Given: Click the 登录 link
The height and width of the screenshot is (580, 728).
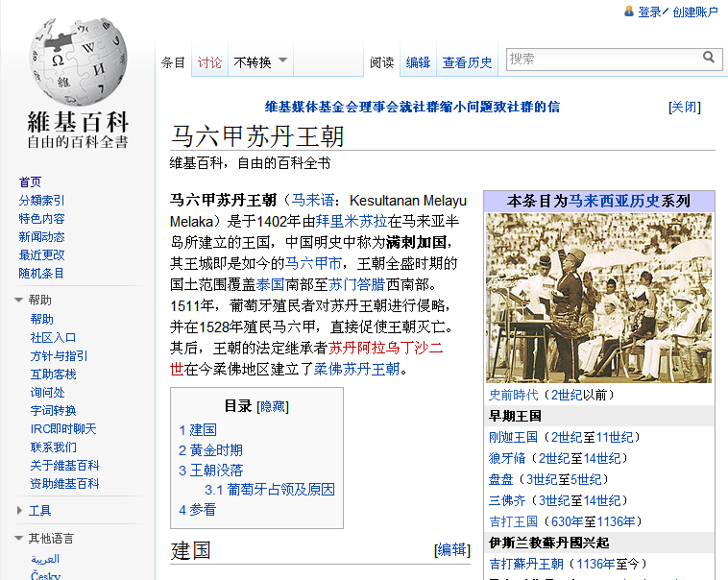Looking at the screenshot, I should click(x=649, y=12).
